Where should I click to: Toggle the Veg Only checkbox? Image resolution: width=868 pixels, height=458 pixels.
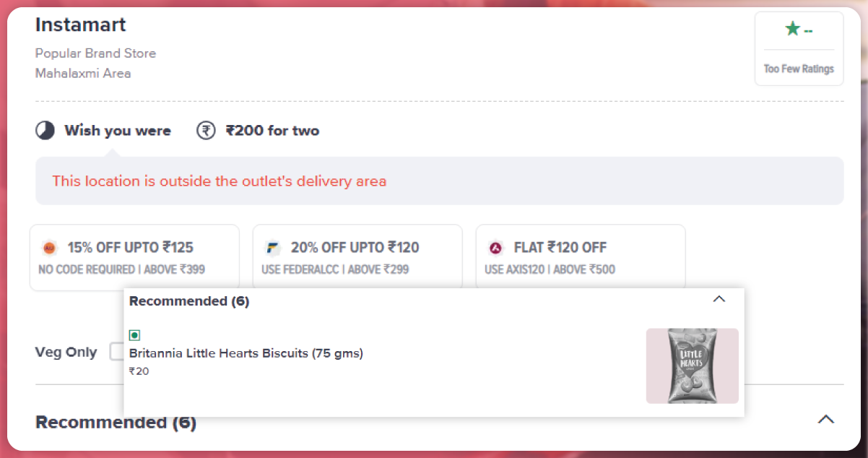click(116, 352)
